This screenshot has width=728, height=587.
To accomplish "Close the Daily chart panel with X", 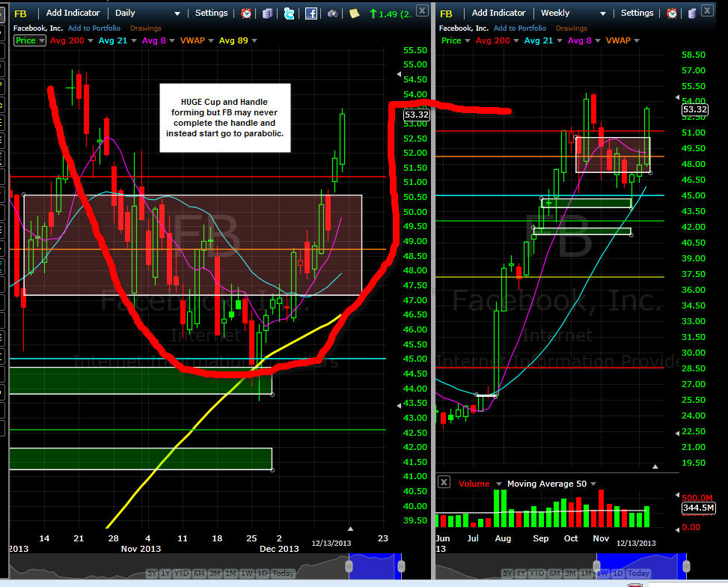I will point(421,10).
